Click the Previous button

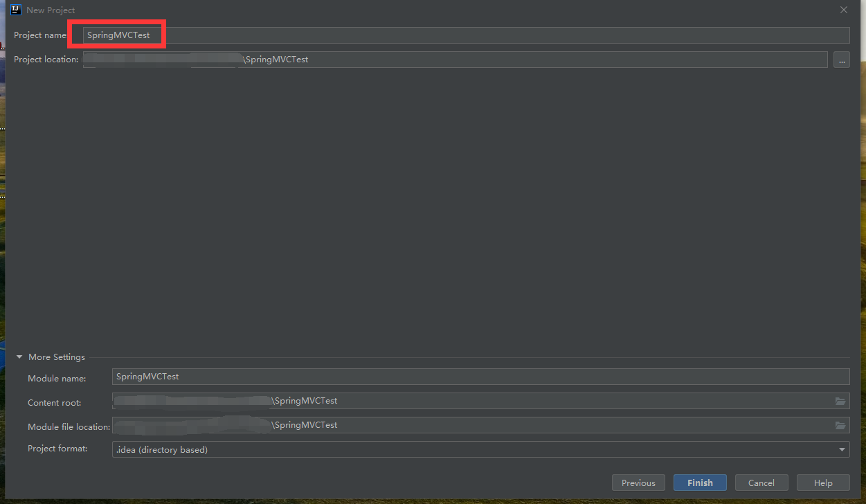pos(638,483)
